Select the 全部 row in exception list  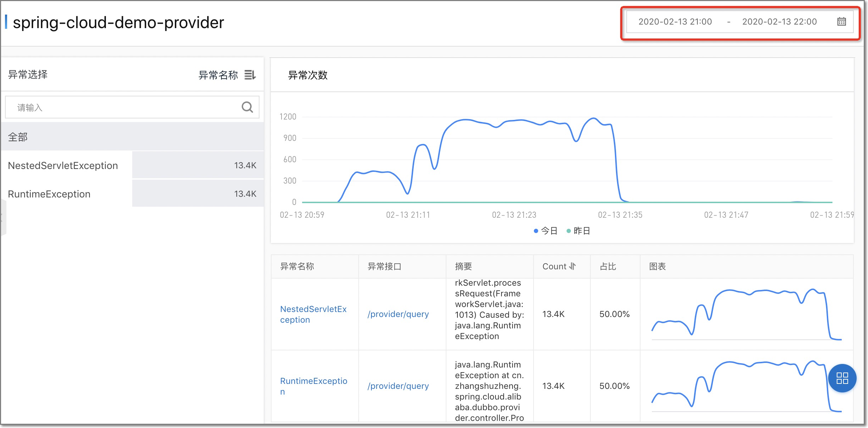(x=132, y=137)
